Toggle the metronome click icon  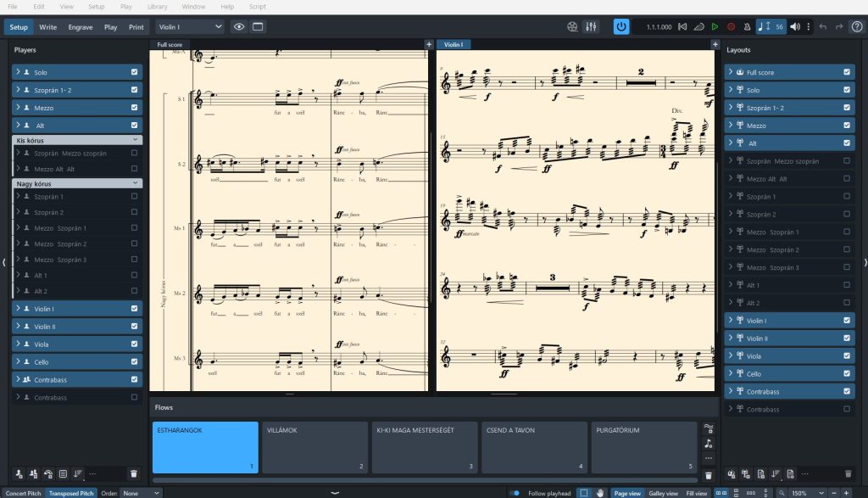[x=746, y=26]
